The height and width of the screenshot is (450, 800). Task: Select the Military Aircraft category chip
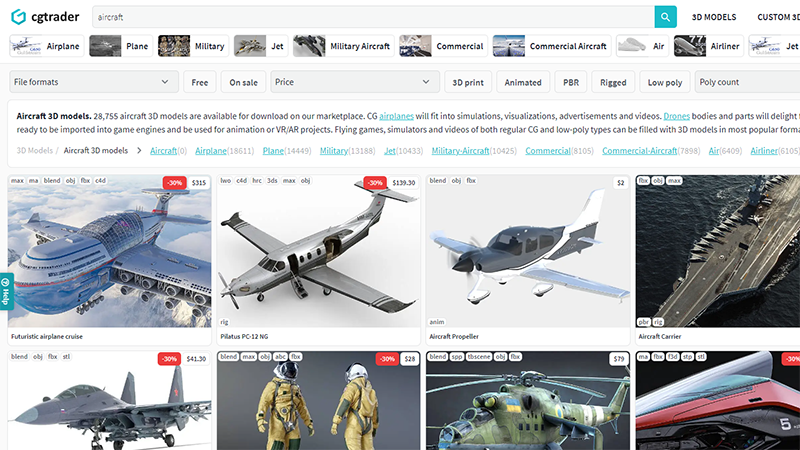(343, 46)
